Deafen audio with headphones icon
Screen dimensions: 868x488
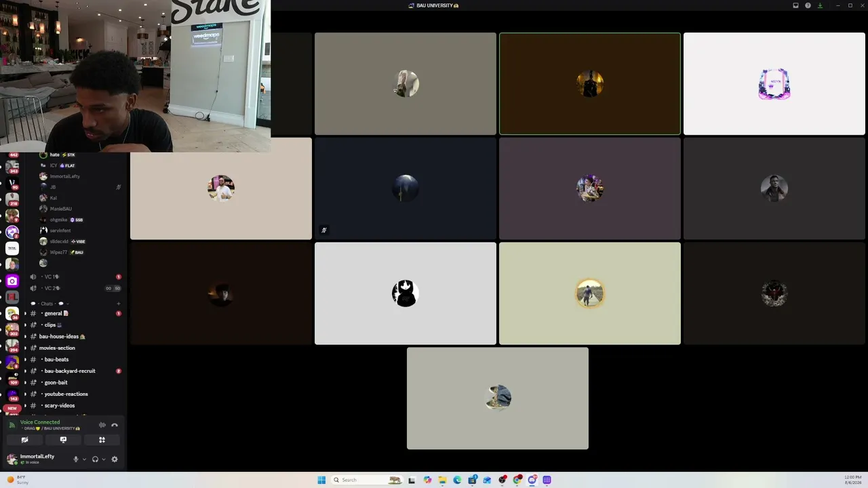pos(95,459)
